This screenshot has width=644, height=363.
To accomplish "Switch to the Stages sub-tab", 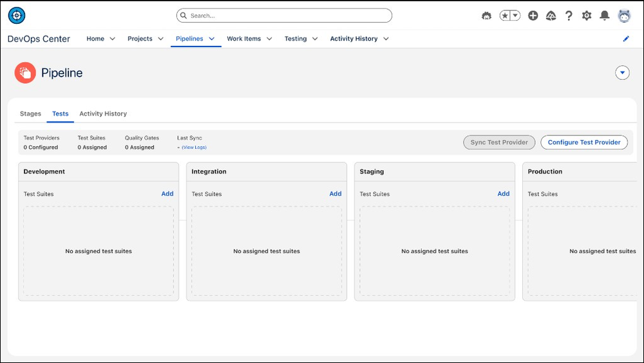I will [30, 113].
